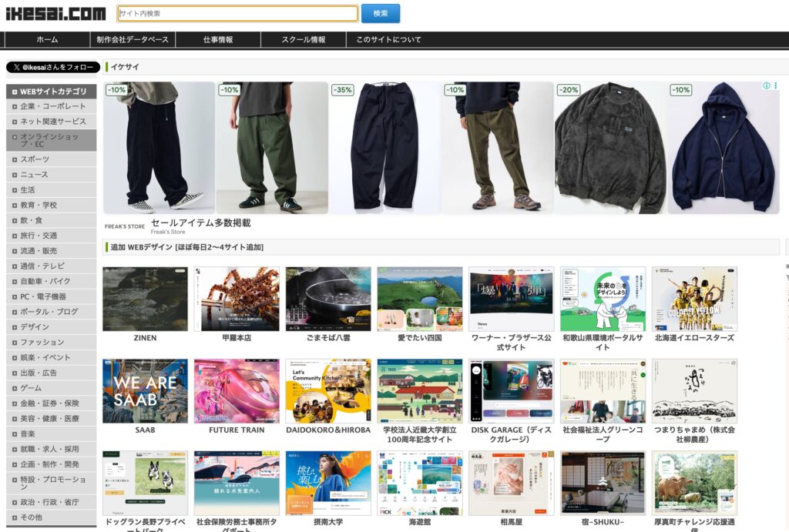789x532 pixels.
Task: Click the blue 検索 search button
Action: [381, 13]
